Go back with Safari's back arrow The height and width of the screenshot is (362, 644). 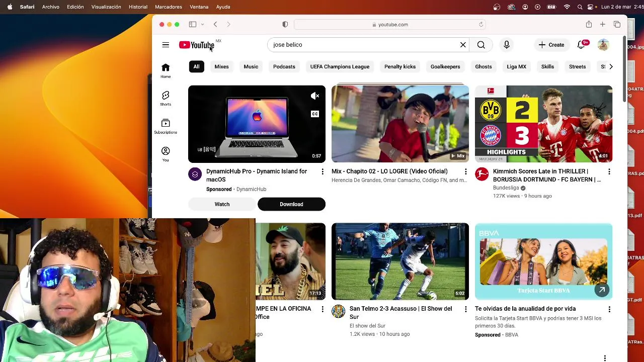click(x=215, y=24)
